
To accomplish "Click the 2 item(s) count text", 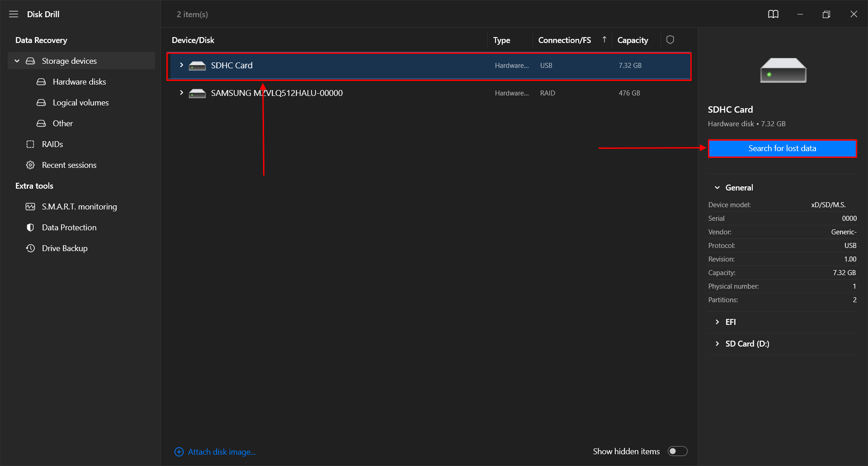I will click(192, 14).
